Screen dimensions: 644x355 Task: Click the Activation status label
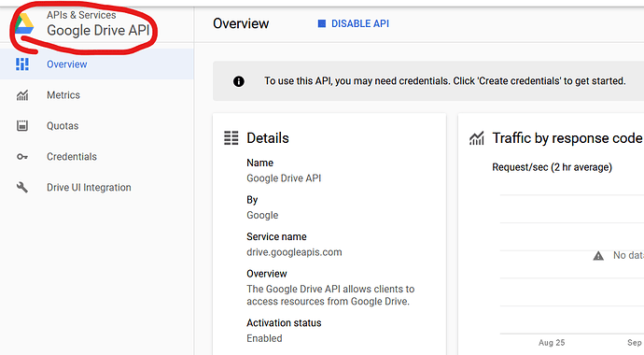pos(284,323)
